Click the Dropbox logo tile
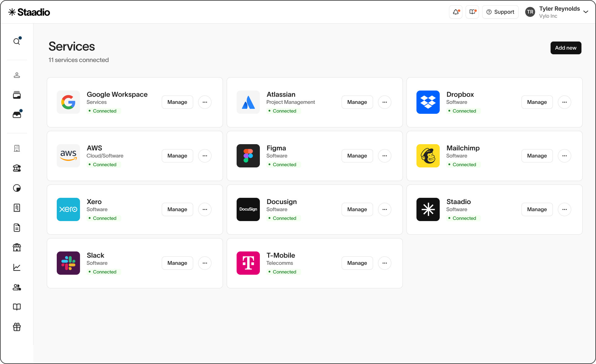596x364 pixels. pos(428,102)
